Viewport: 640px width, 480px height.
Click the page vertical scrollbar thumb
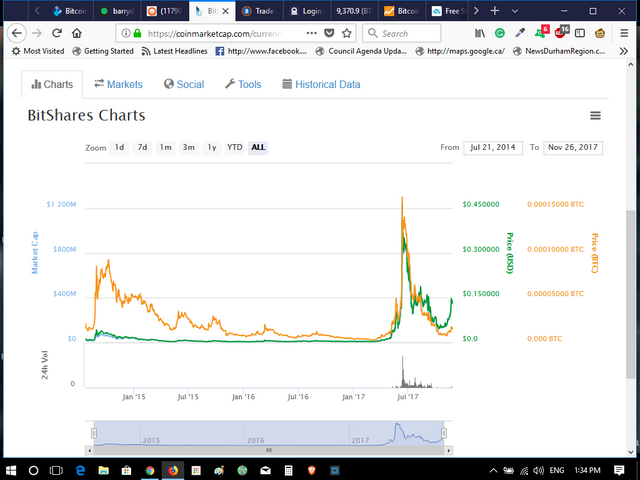coord(631,294)
